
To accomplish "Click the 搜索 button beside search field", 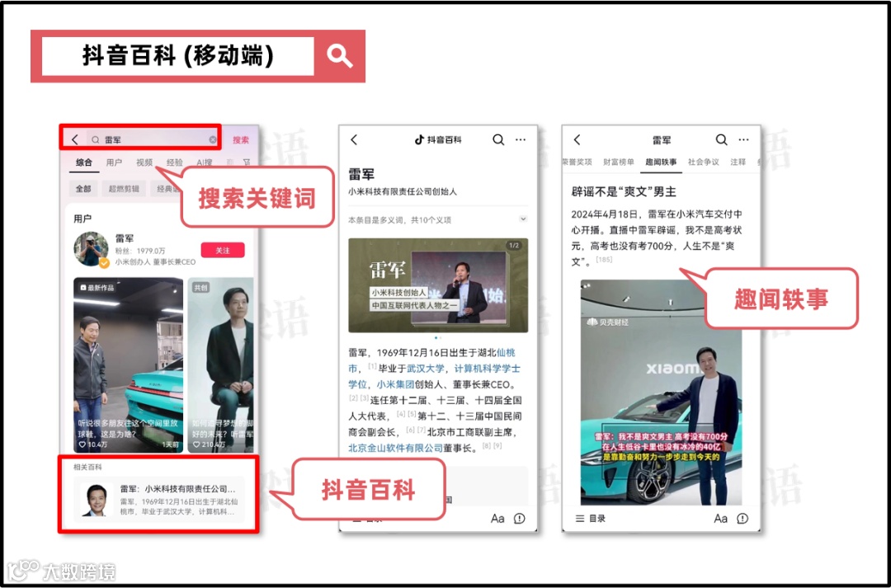I will [240, 139].
